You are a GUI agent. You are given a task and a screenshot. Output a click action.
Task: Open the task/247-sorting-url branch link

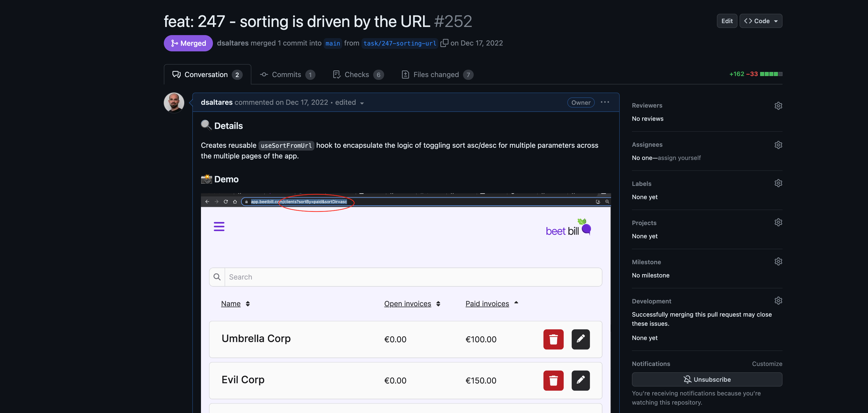400,43
